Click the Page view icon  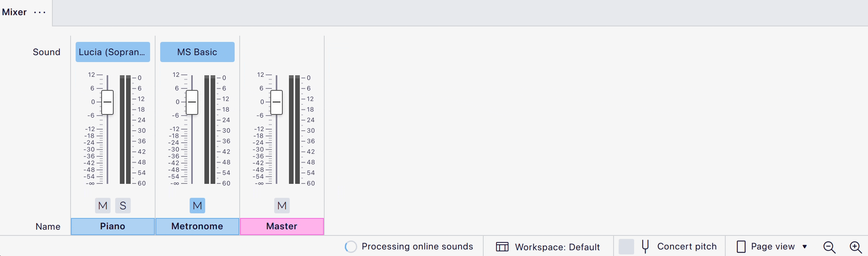pos(742,246)
